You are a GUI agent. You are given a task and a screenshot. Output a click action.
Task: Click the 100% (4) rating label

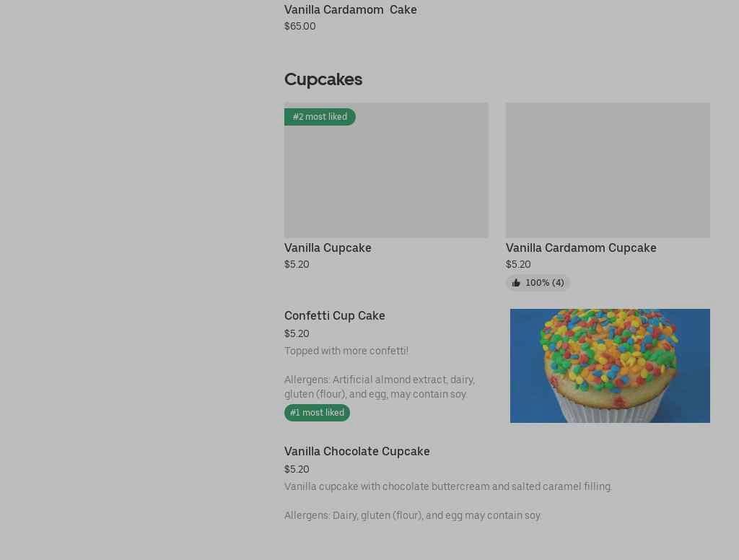point(545,283)
